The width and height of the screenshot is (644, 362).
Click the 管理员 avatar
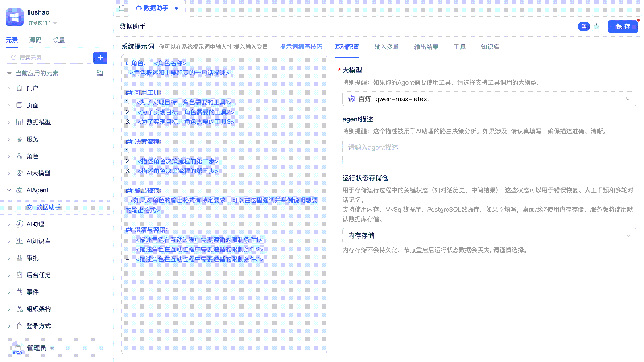coord(17,348)
